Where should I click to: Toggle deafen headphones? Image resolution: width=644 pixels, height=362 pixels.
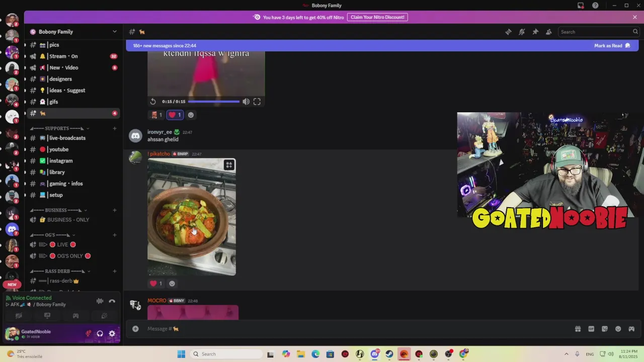[x=100, y=333]
